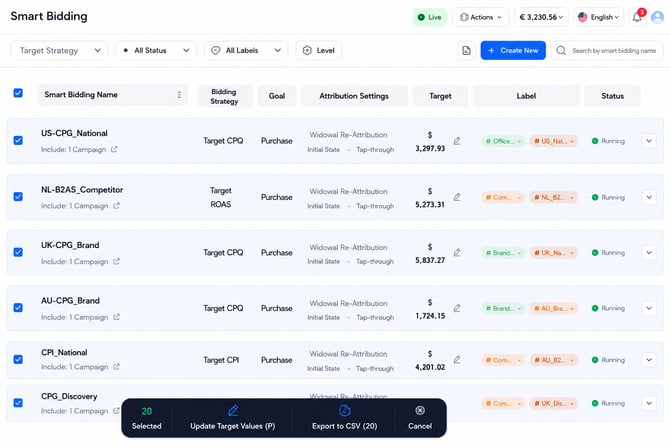The image size is (670, 448).
Task: Click the Target column header
Action: (x=440, y=96)
